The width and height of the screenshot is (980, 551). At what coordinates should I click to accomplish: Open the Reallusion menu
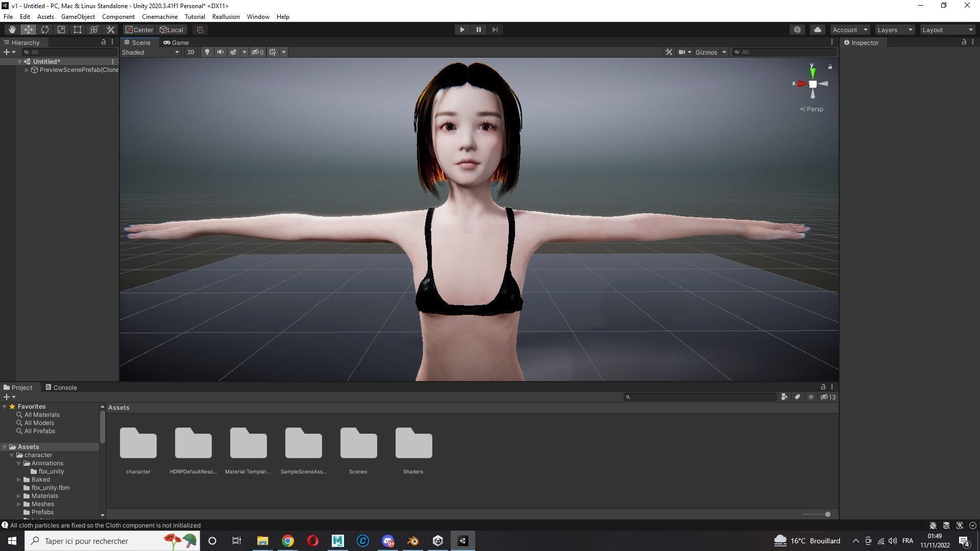[226, 16]
